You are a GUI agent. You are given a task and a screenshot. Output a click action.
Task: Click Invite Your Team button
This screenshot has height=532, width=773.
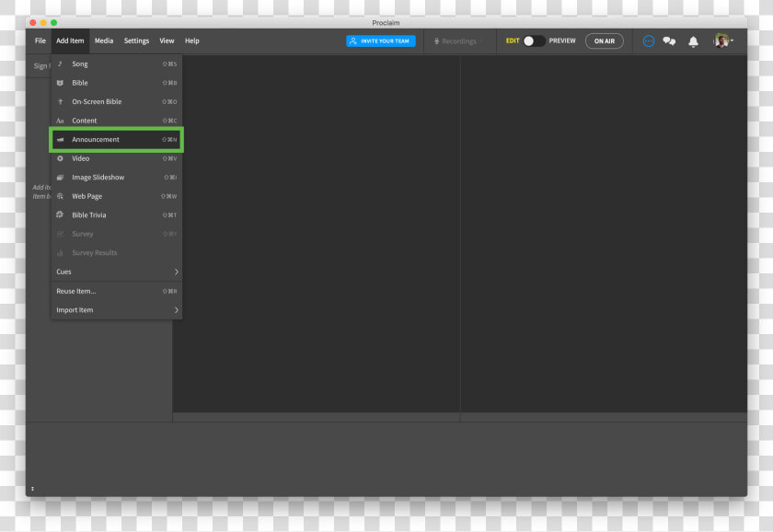point(381,40)
